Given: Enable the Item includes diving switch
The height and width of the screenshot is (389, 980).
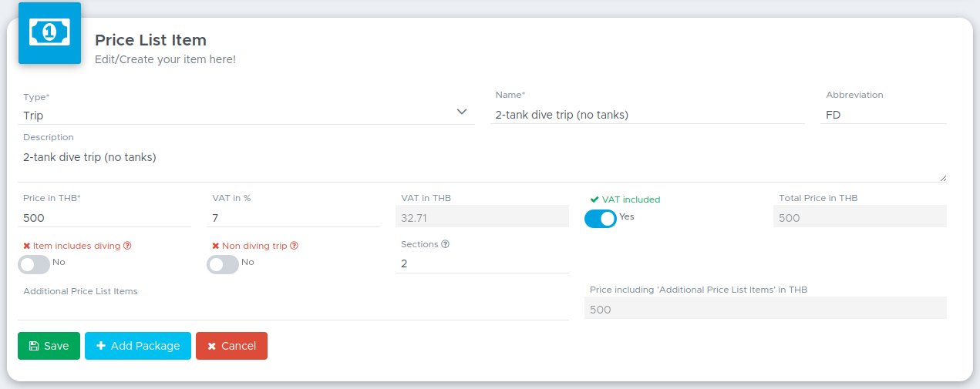Looking at the screenshot, I should click(x=34, y=264).
